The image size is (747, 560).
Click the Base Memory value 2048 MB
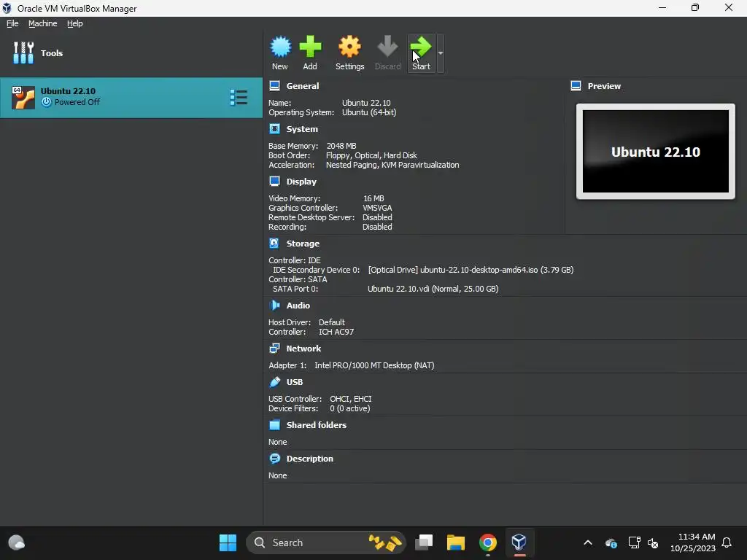click(x=341, y=146)
